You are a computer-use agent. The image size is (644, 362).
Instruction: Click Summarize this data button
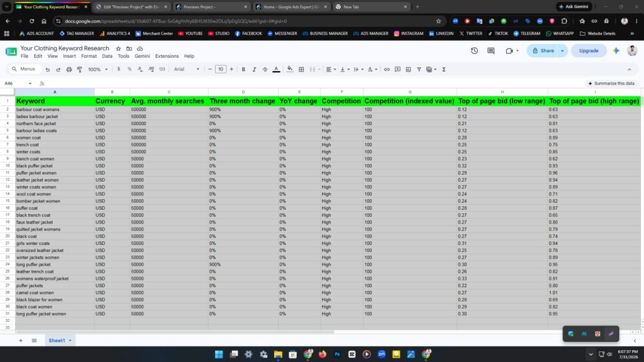611,84
